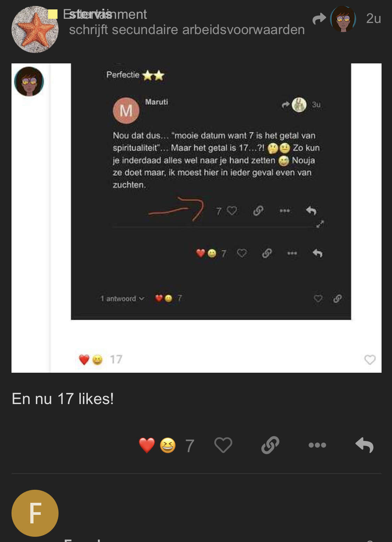
Task: Click the heart icon inside the white image footer
Action: [370, 359]
